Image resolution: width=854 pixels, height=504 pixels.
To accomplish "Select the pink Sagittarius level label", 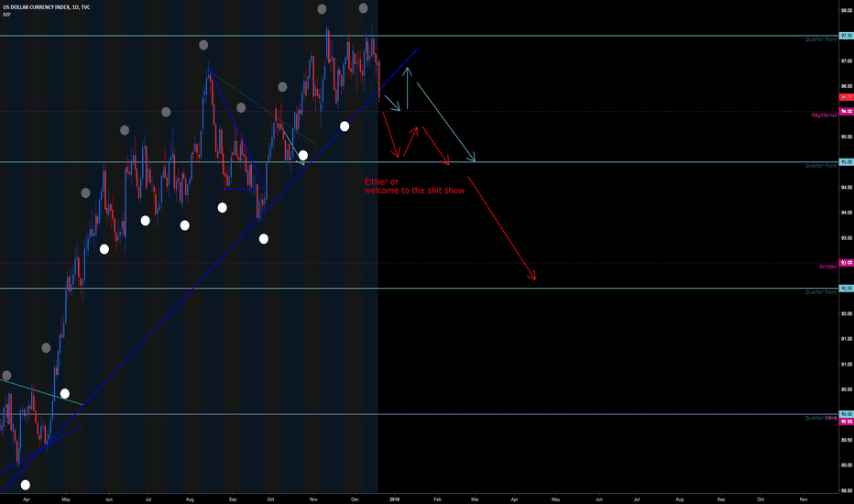I will (x=824, y=115).
